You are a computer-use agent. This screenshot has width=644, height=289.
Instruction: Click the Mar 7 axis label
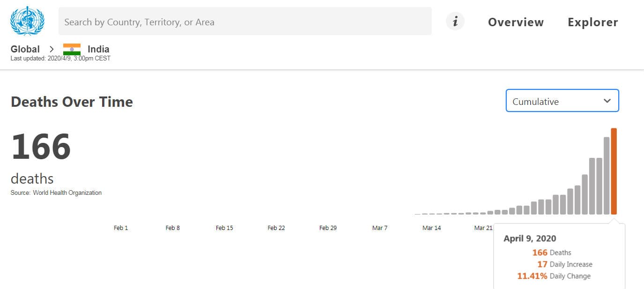(x=380, y=228)
